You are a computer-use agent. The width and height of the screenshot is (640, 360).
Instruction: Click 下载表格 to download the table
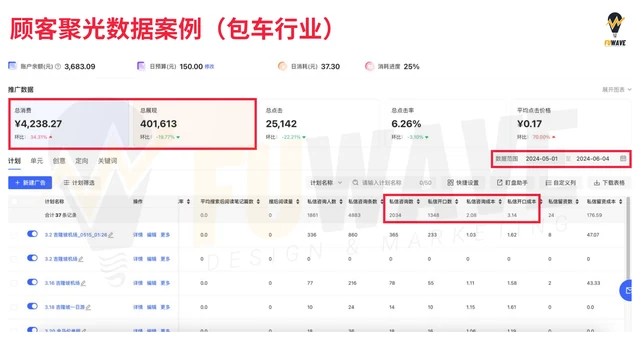(x=609, y=182)
